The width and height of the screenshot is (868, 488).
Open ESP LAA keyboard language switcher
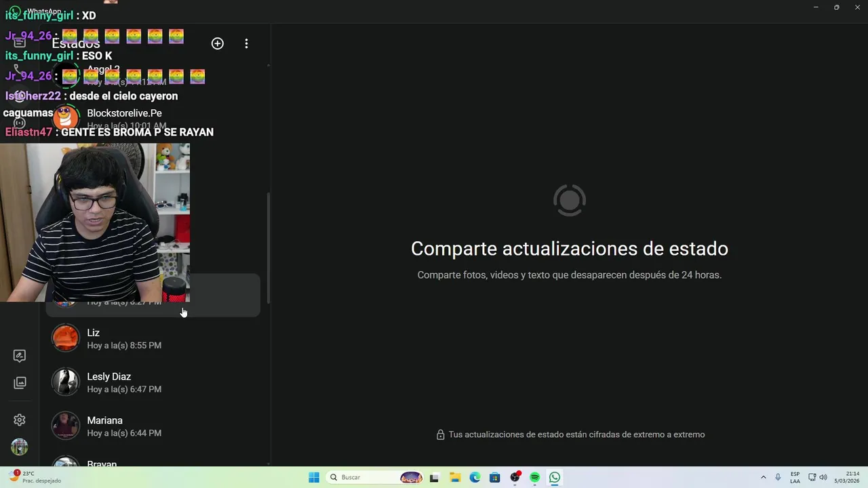pyautogui.click(x=795, y=477)
